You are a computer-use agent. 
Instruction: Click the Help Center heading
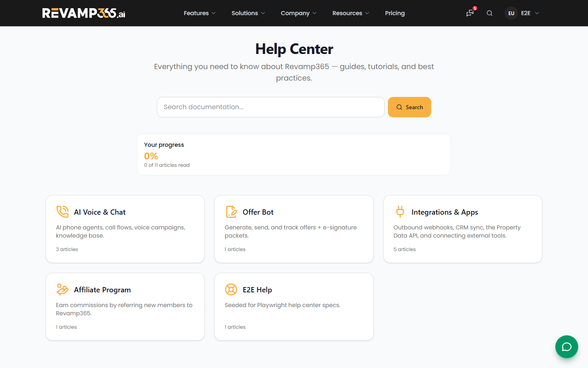294,49
